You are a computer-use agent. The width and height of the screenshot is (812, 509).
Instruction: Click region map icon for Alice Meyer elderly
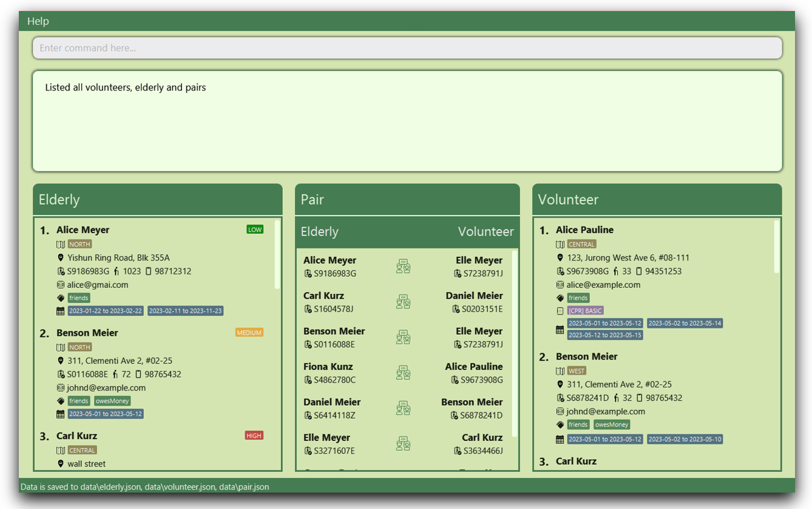coord(61,244)
